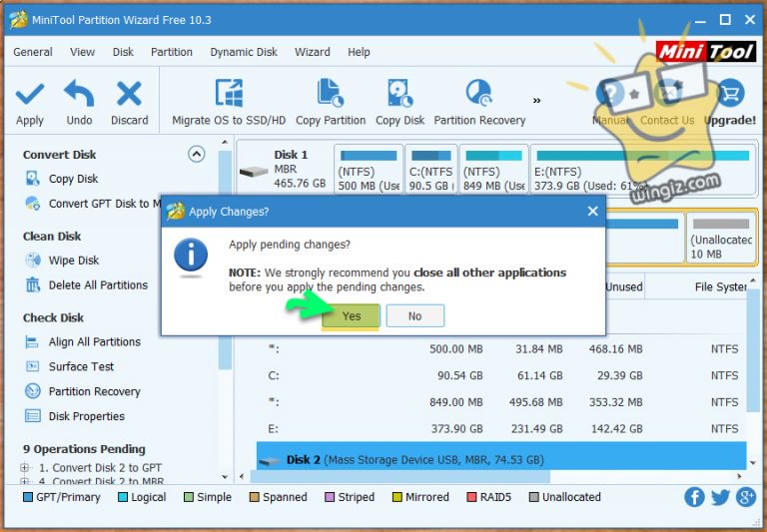Open the Dynamic Disk menu
Viewport: 767px width, 532px height.
(x=244, y=52)
